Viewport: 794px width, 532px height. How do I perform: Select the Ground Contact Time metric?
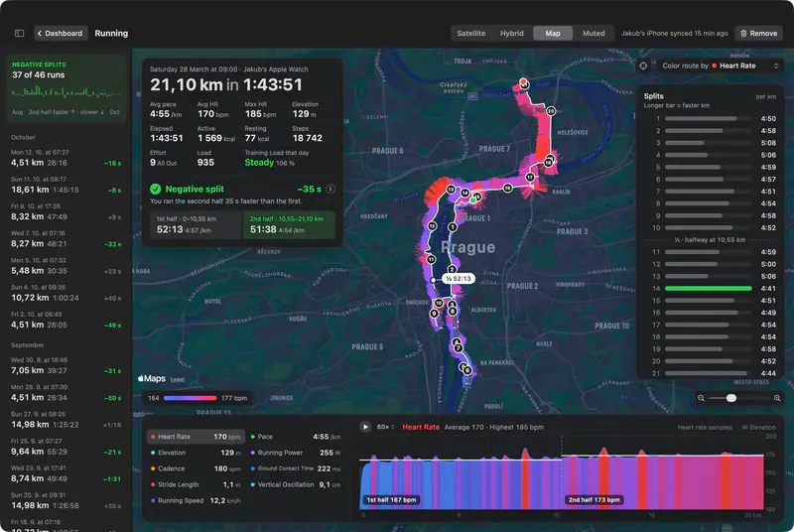[x=296, y=468]
